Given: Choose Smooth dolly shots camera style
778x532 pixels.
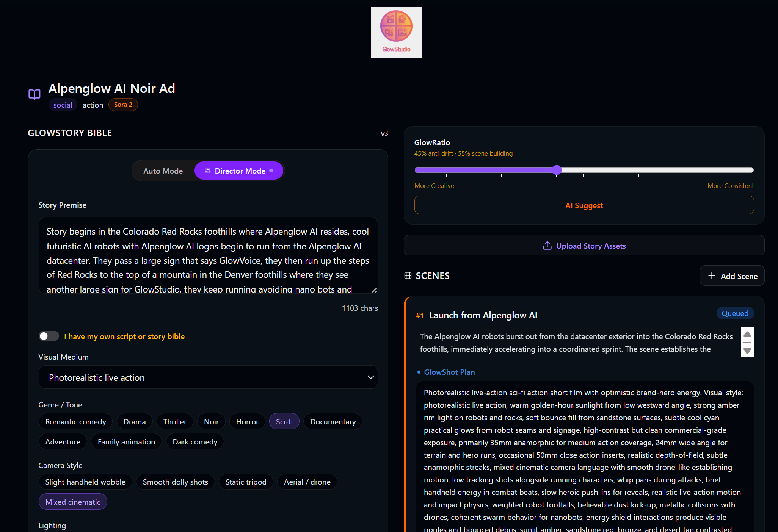Looking at the screenshot, I should click(x=176, y=482).
